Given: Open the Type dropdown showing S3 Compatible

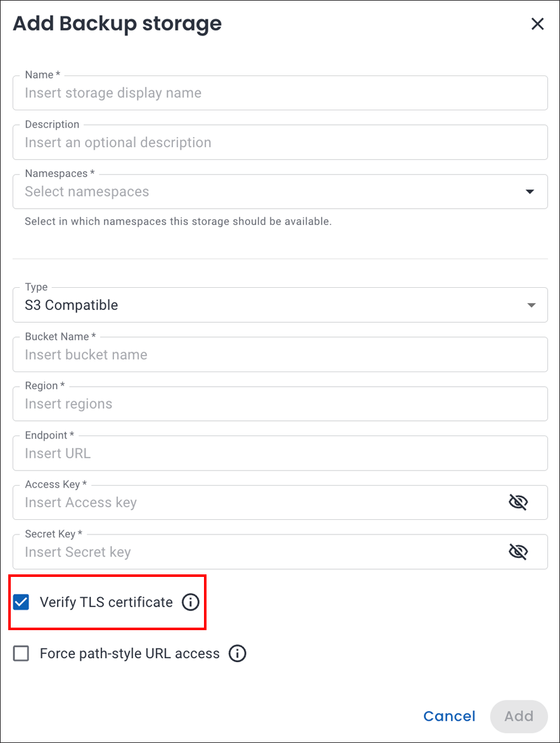Looking at the screenshot, I should [266, 305].
